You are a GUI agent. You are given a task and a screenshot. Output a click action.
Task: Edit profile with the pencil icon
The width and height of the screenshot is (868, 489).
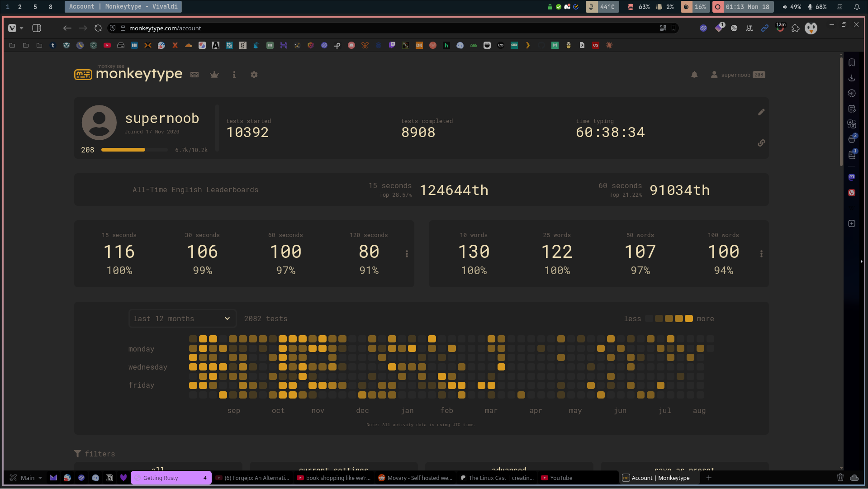[761, 112]
